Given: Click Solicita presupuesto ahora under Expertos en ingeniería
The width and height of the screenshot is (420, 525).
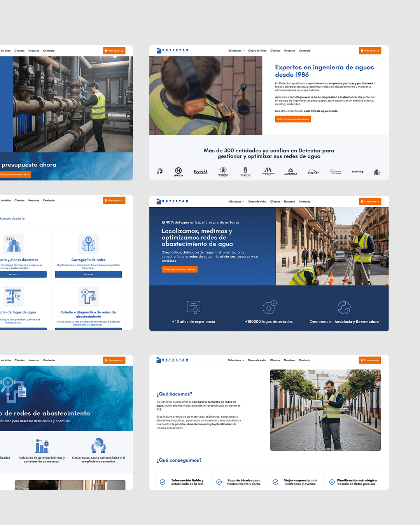Looking at the screenshot, I should (x=293, y=119).
